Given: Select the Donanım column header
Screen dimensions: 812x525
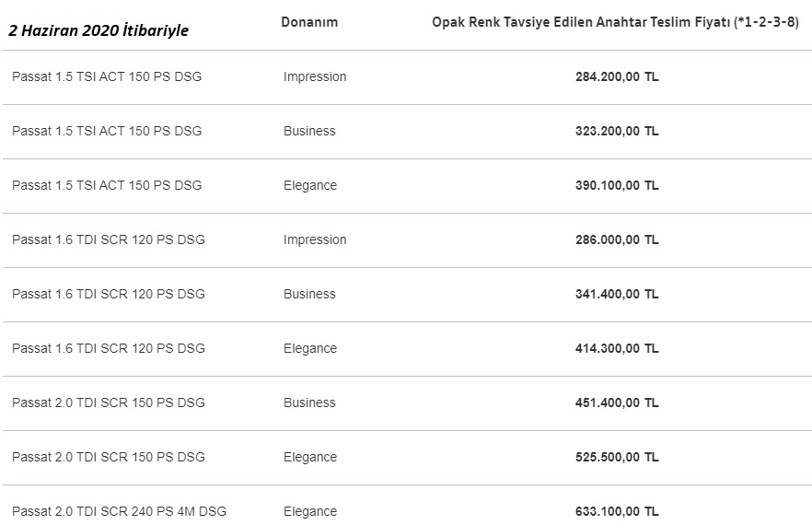Looking at the screenshot, I should (x=309, y=22).
